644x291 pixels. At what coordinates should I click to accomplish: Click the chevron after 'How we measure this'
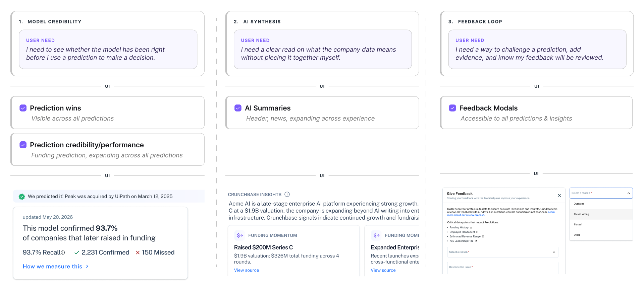tap(87, 267)
